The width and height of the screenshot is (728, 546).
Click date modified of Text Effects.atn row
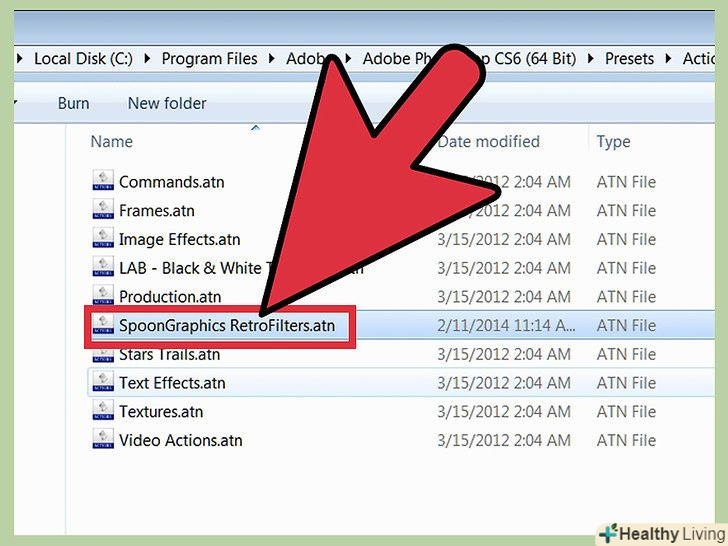504,384
